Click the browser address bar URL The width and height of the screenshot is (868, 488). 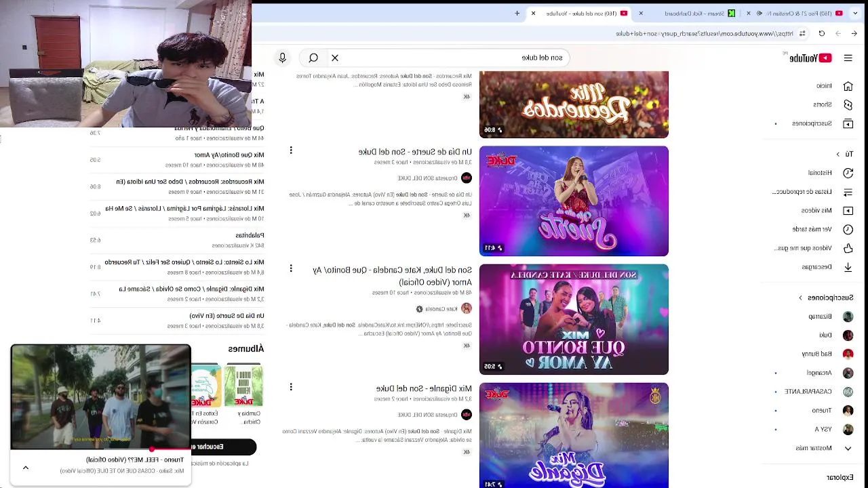click(x=704, y=33)
